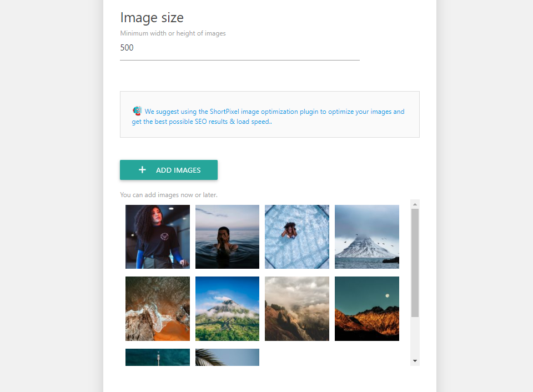This screenshot has height=392, width=533.
Task: Select the person covering face in water thumbnail
Action: coord(228,237)
